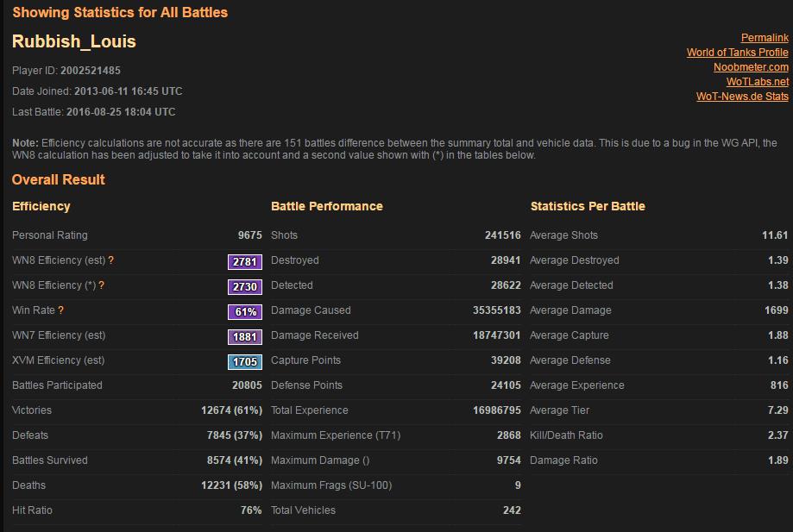The height and width of the screenshot is (532, 793).
Task: Click the purple 2781 WN8 rating badge
Action: click(245, 260)
